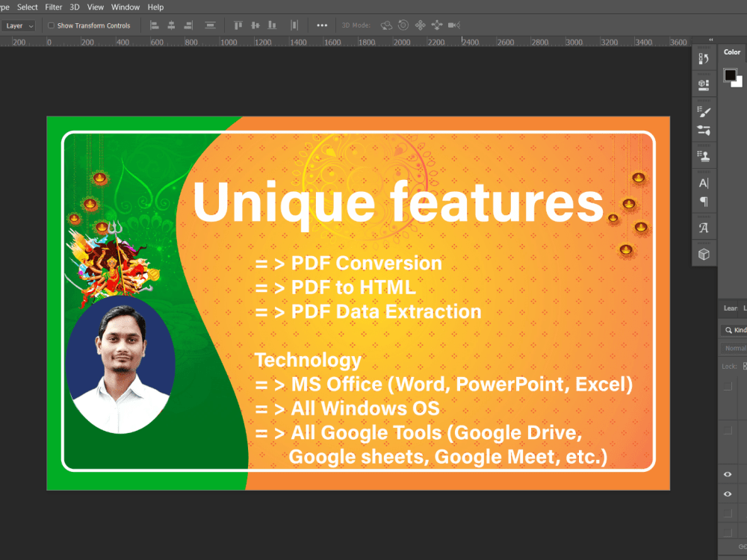
Task: Open the Select menu
Action: (x=27, y=7)
